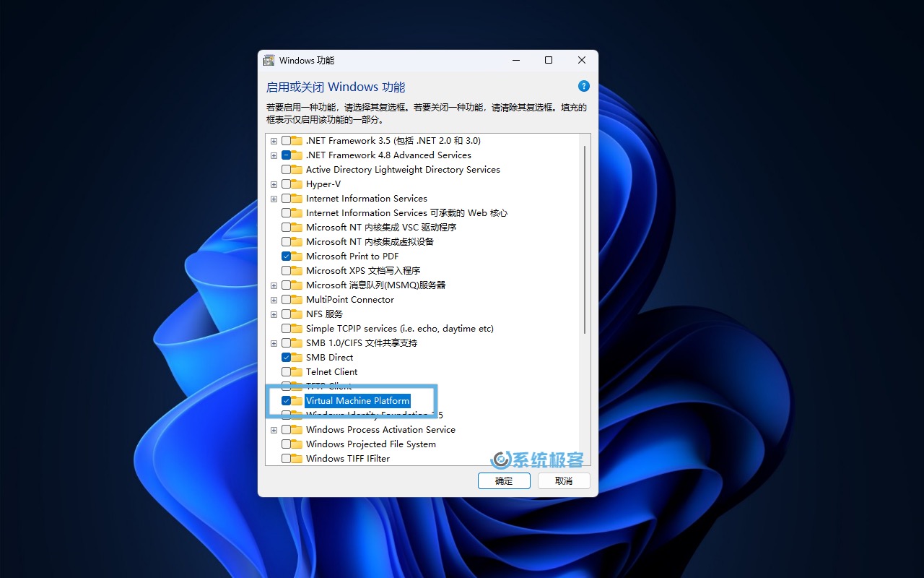Expand the Internet Information Services node
This screenshot has height=578, width=924.
point(274,199)
